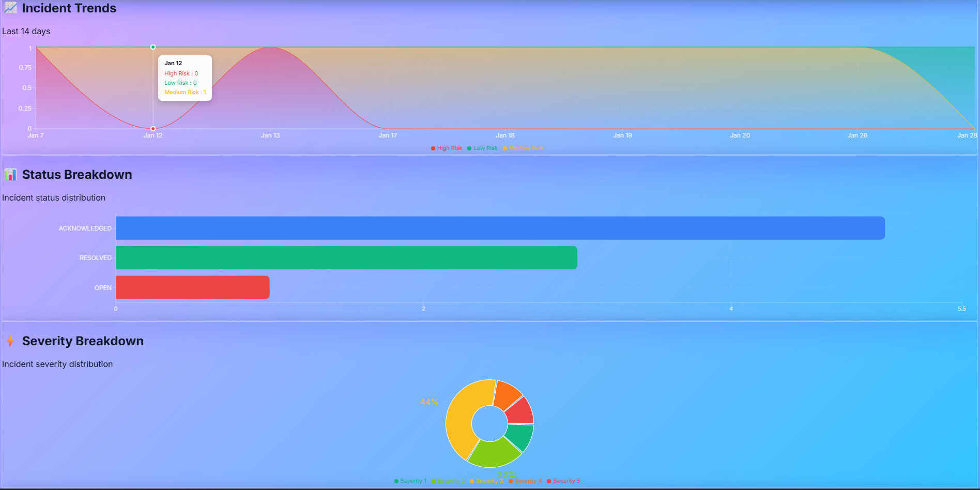Image resolution: width=980 pixels, height=490 pixels.
Task: Click the yellow 44% donut segment
Action: pyautogui.click(x=460, y=414)
